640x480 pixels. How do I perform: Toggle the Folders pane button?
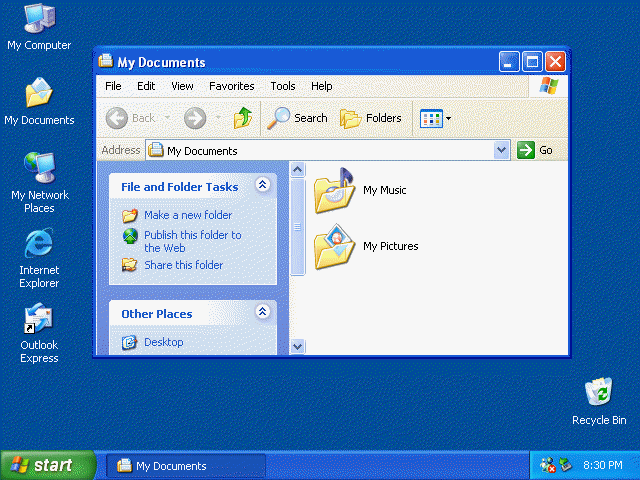tap(371, 118)
